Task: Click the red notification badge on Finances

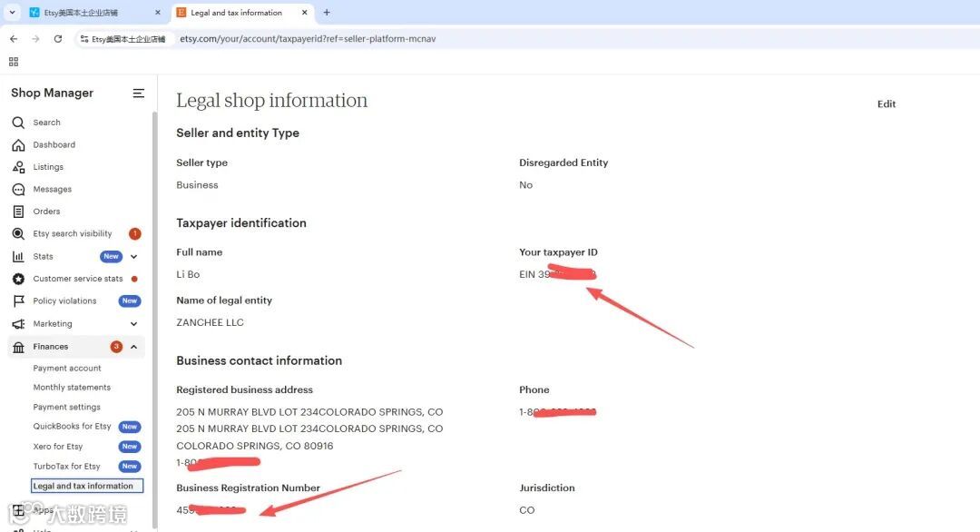Action: pyautogui.click(x=116, y=346)
